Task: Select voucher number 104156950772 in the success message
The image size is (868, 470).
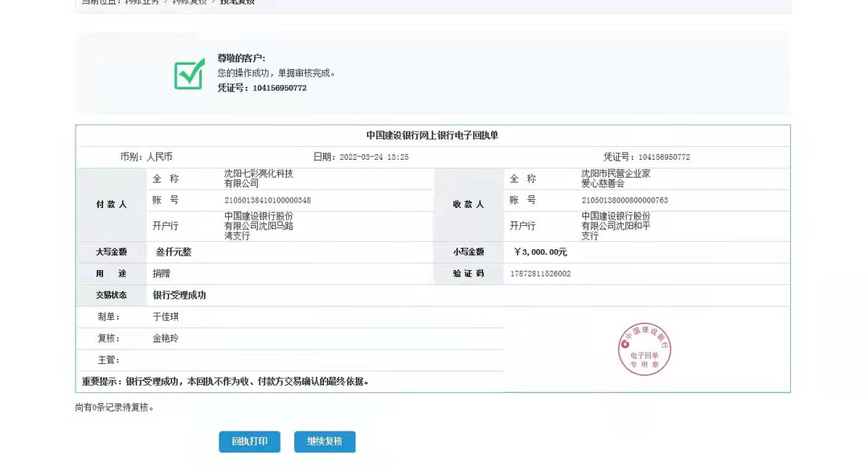Action: coord(280,88)
